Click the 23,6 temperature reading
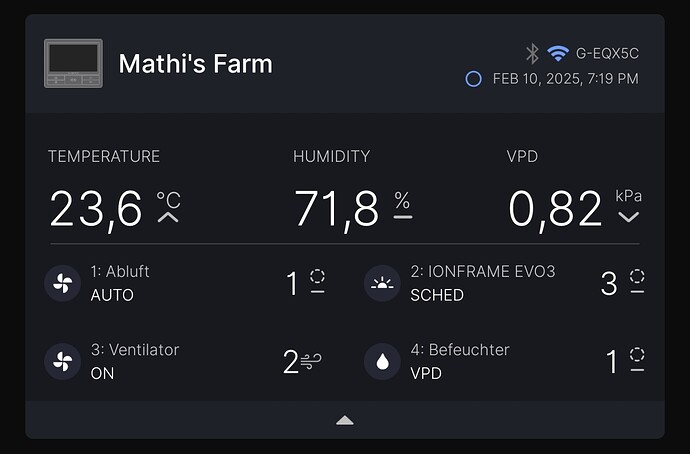This screenshot has width=690, height=454. click(96, 209)
